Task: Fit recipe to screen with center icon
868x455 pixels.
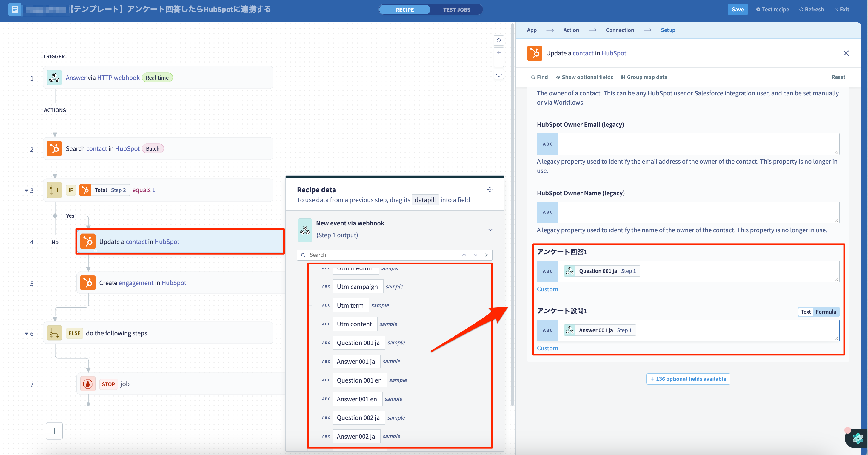Action: click(x=499, y=74)
